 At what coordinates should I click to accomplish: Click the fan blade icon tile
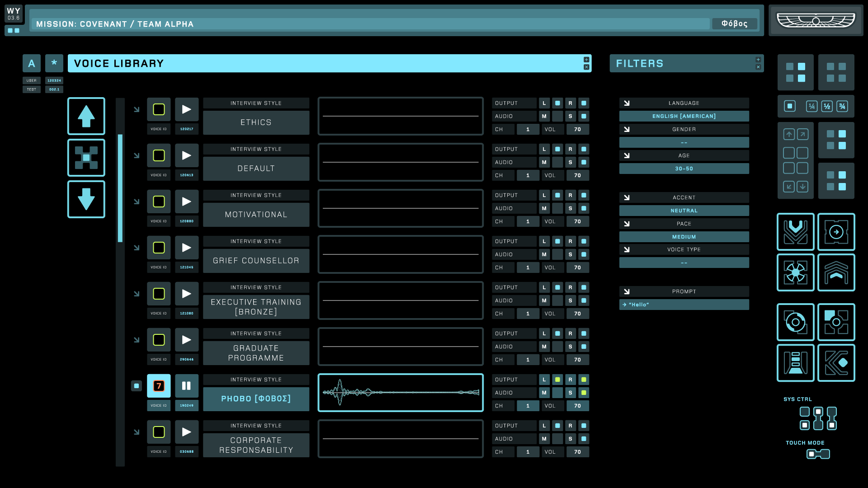[x=795, y=272]
